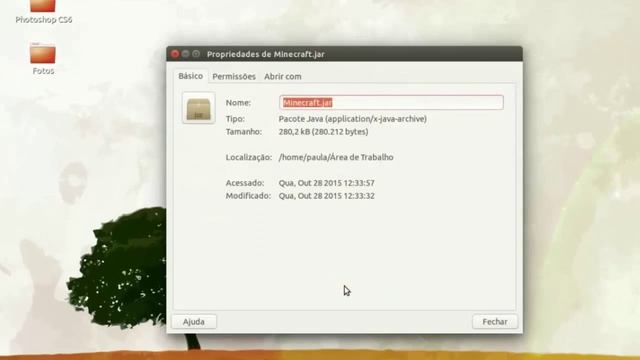Viewport: 640px width, 360px height.
Task: Click the Photoshop CS6 folder label
Action: pos(44,20)
